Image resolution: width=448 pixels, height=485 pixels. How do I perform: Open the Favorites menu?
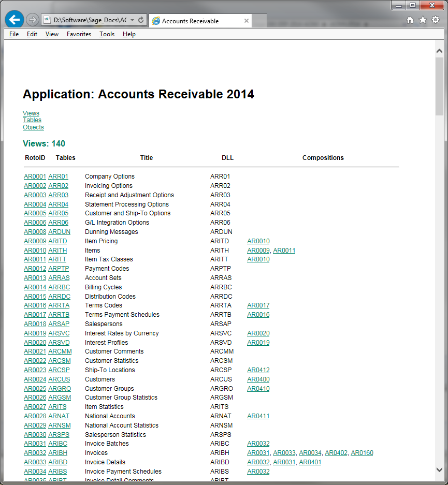click(x=79, y=34)
